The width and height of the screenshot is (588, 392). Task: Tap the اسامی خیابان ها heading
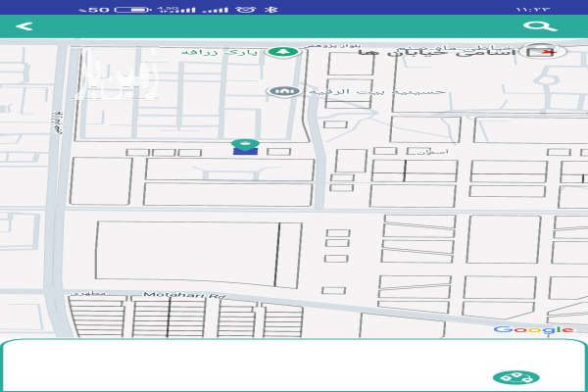tap(437, 52)
